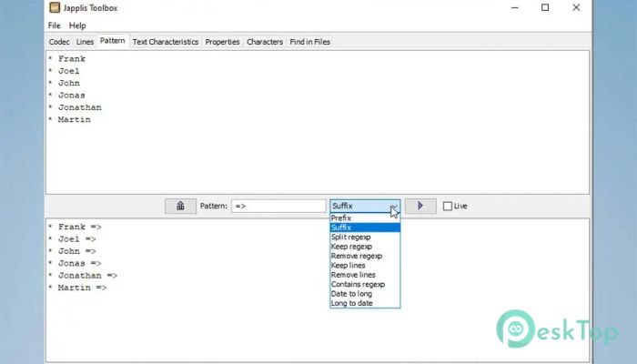
Task: Switch to the Codec tab
Action: pos(59,42)
